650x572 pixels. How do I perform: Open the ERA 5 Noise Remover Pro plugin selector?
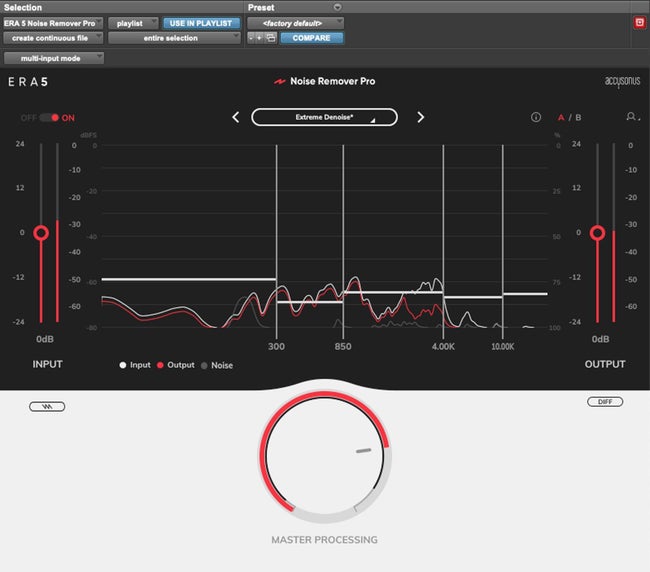click(53, 23)
